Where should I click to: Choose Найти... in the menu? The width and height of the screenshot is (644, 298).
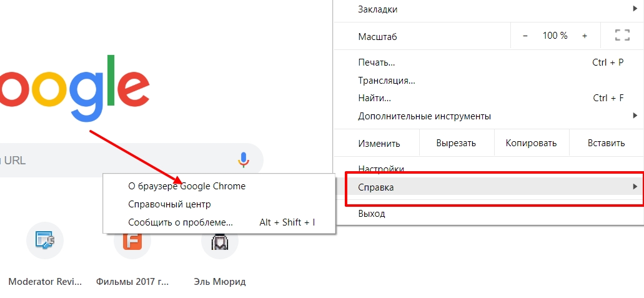[375, 98]
